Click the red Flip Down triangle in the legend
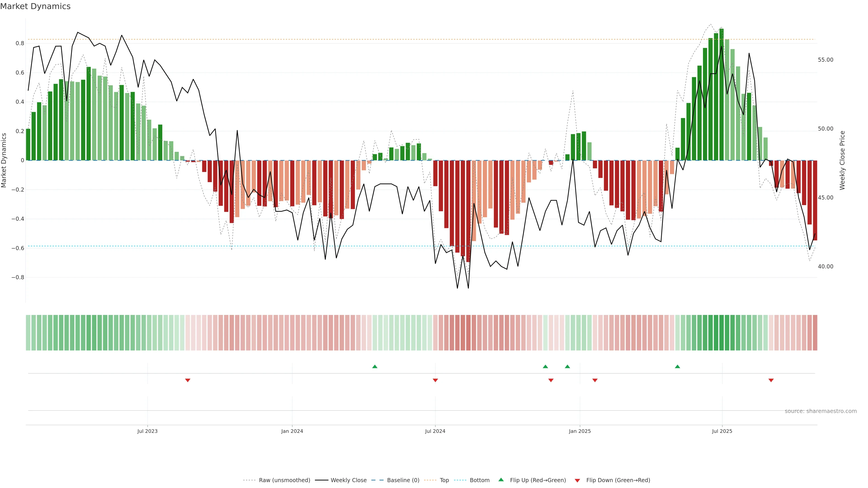 (577, 481)
